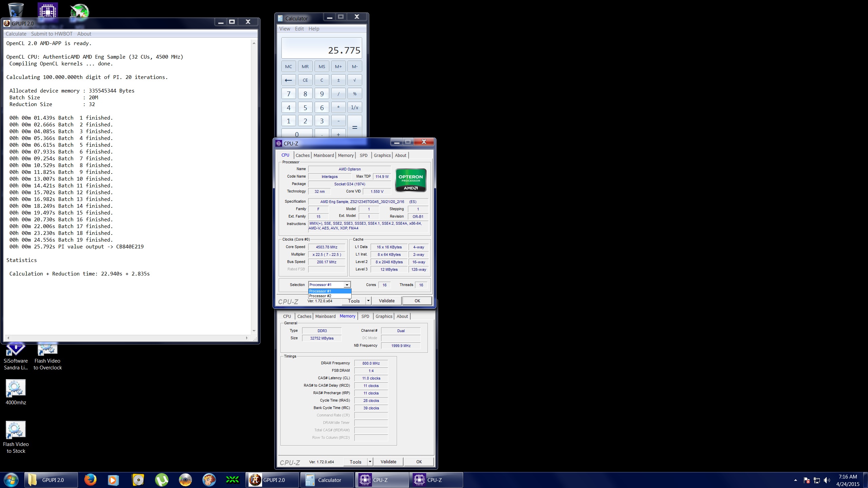Launch Firefox from the taskbar
This screenshot has height=488, width=868.
[x=90, y=480]
